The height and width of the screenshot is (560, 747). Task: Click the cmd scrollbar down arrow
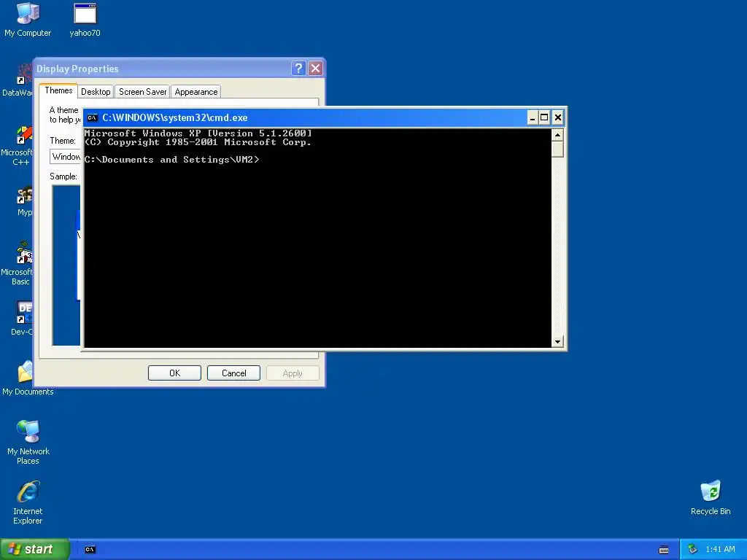[557, 341]
